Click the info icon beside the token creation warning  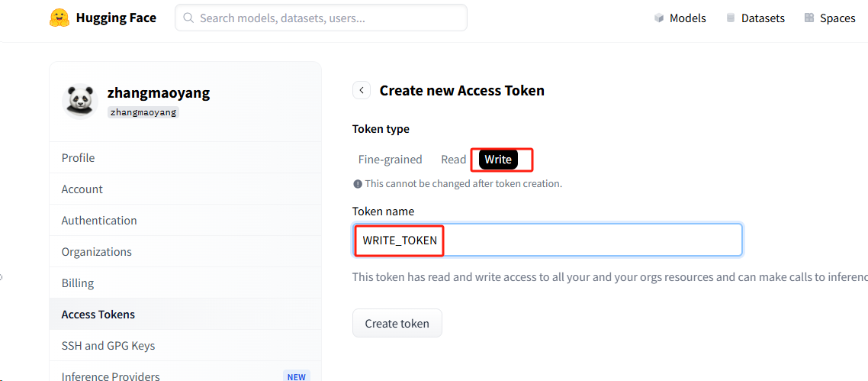point(358,184)
